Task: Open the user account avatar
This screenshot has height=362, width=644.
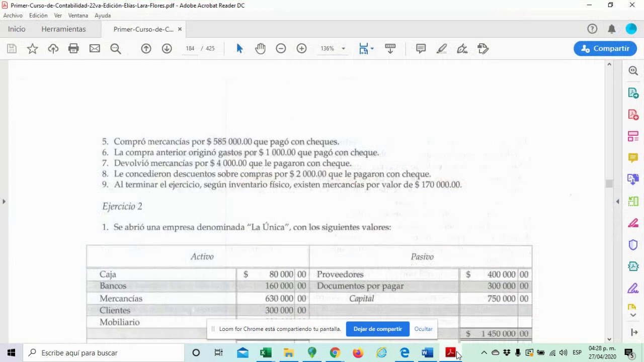Action: click(631, 29)
